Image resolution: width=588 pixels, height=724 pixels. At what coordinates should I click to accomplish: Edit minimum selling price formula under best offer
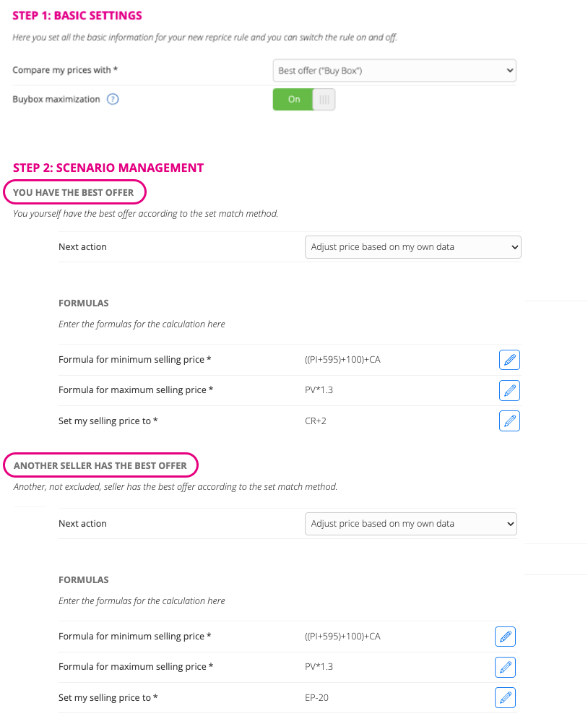[x=509, y=360]
